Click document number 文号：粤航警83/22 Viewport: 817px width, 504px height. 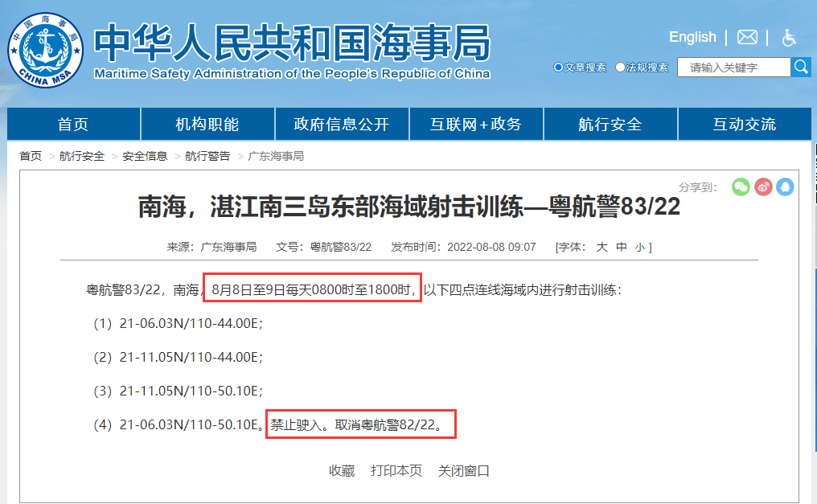323,247
